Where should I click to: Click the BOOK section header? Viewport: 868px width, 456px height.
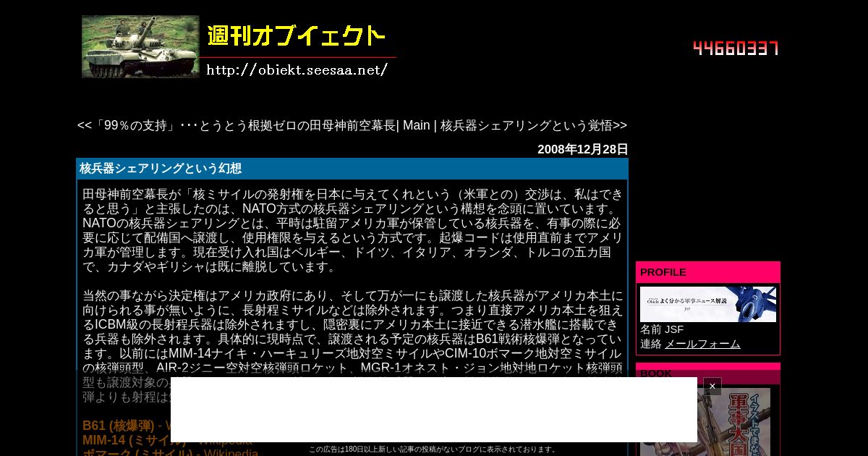(x=708, y=373)
